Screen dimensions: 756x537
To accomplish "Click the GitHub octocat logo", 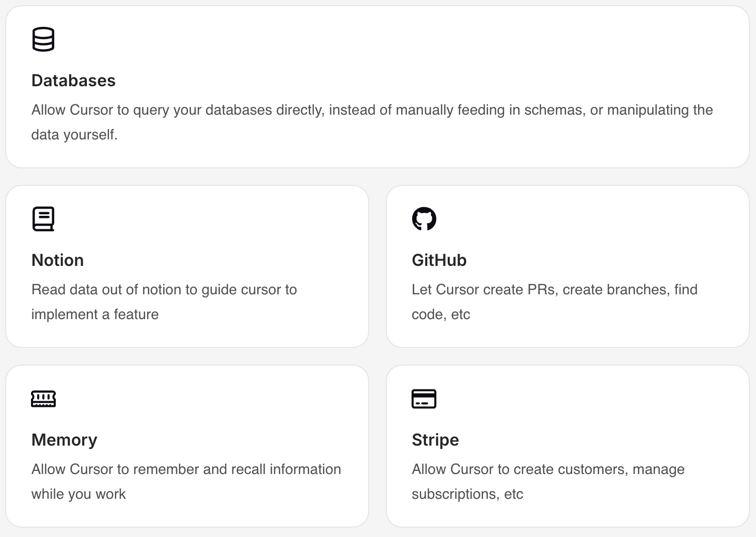I will pyautogui.click(x=424, y=219).
